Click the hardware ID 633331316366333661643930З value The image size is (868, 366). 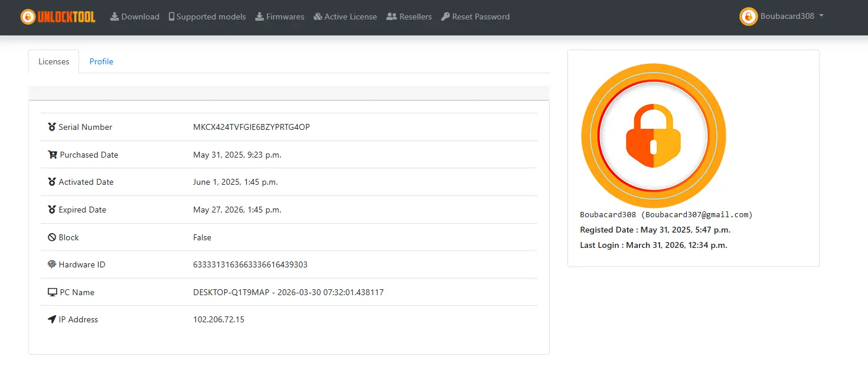pos(250,264)
